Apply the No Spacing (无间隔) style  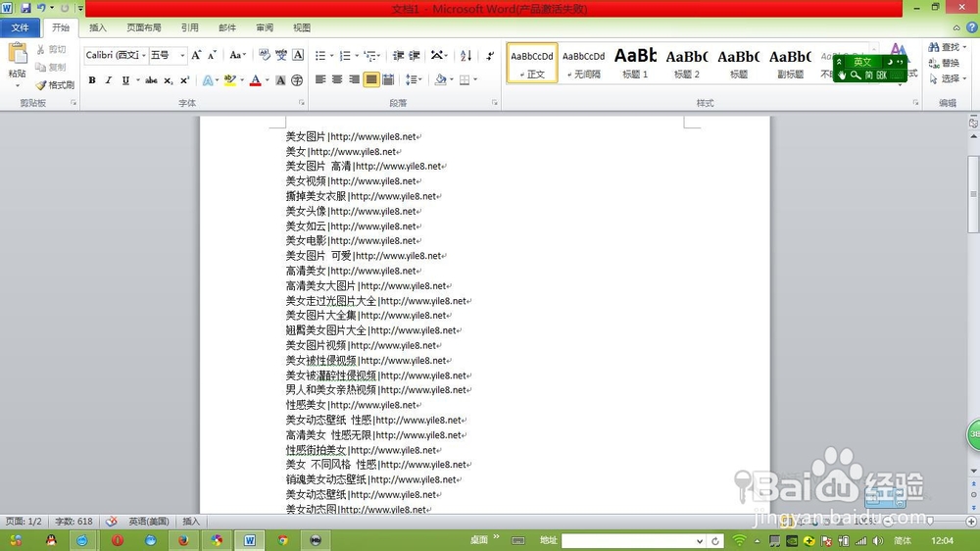584,63
